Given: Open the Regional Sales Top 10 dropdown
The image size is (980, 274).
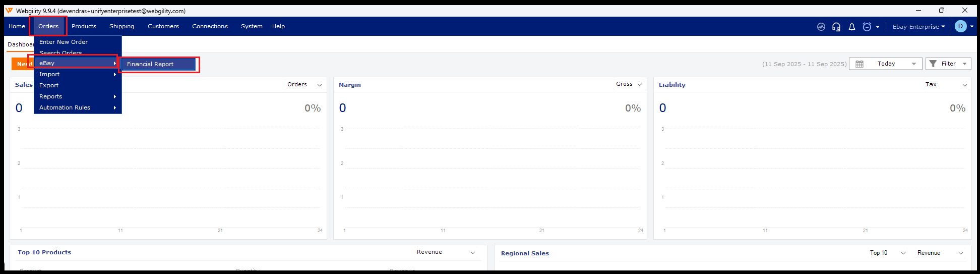Looking at the screenshot, I should pyautogui.click(x=887, y=253).
